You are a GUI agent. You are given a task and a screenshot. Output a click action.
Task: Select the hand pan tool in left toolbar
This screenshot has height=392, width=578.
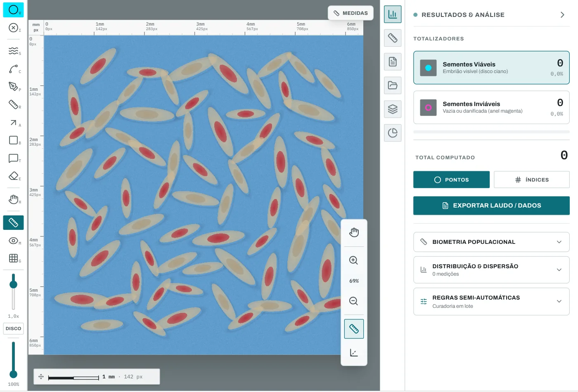coord(14,199)
